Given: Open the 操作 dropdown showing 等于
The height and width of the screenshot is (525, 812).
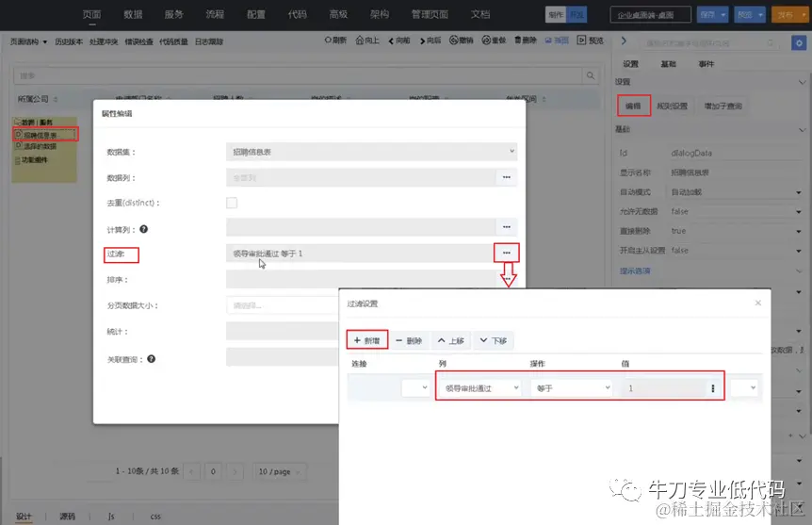Looking at the screenshot, I should (x=571, y=388).
